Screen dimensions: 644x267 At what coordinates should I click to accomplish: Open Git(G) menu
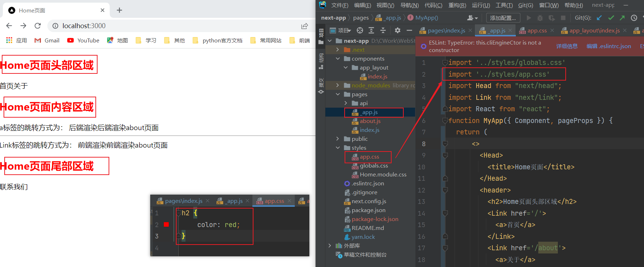525,5
